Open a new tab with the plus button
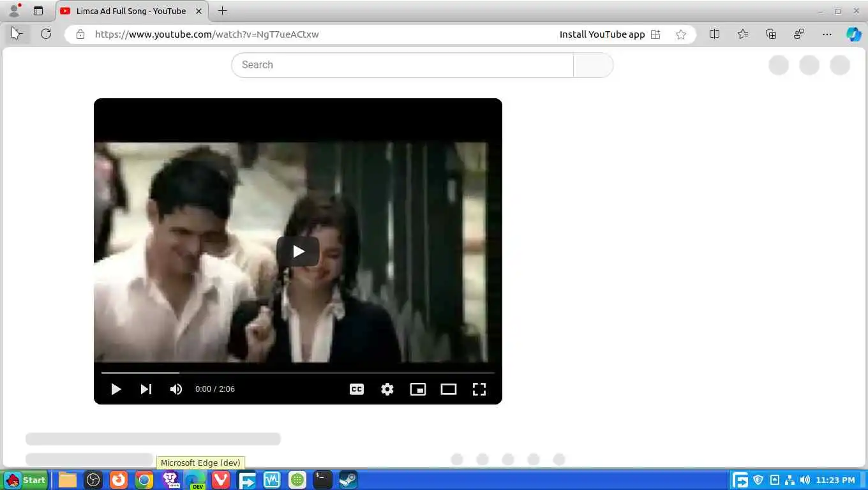Viewport: 868px width, 490px height. (222, 11)
